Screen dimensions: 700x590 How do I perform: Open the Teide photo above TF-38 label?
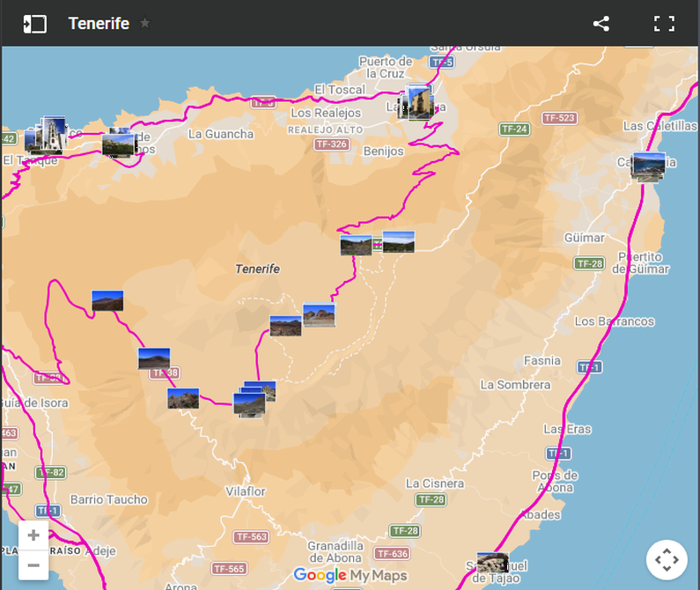tap(153, 358)
